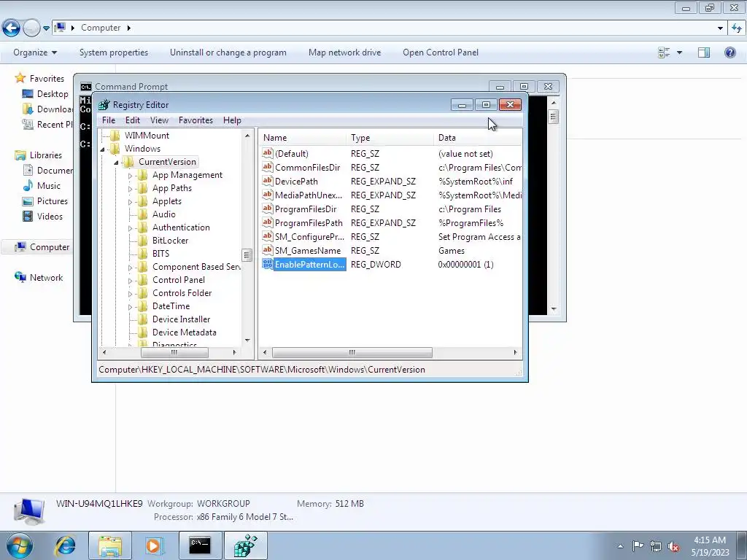This screenshot has height=560, width=747.
Task: Open Explorer Help question mark icon
Action: coord(729,52)
